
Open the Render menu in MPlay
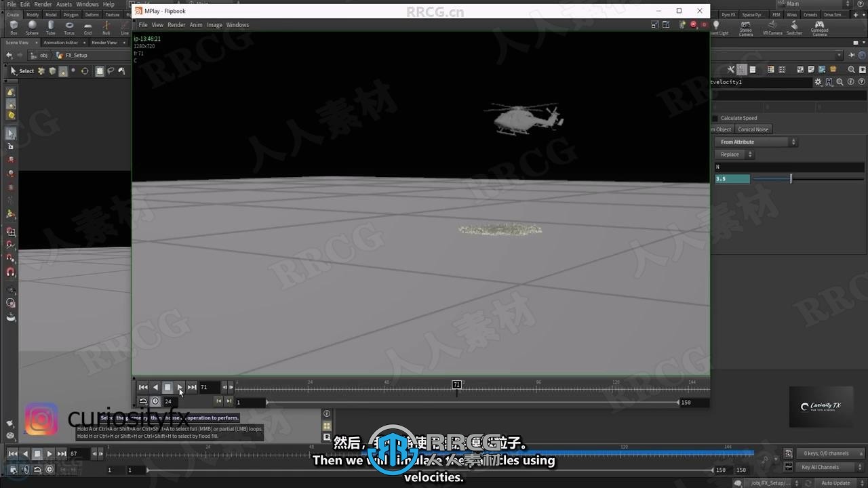[176, 25]
